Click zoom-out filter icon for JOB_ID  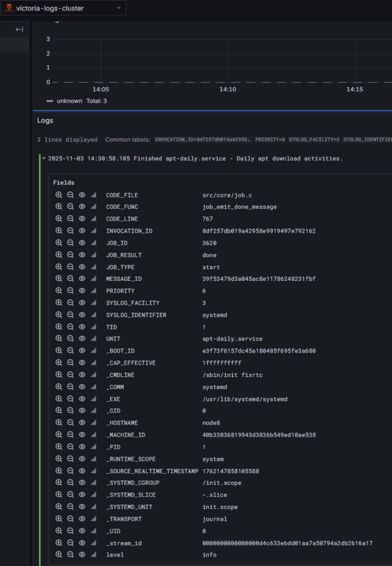pos(70,243)
